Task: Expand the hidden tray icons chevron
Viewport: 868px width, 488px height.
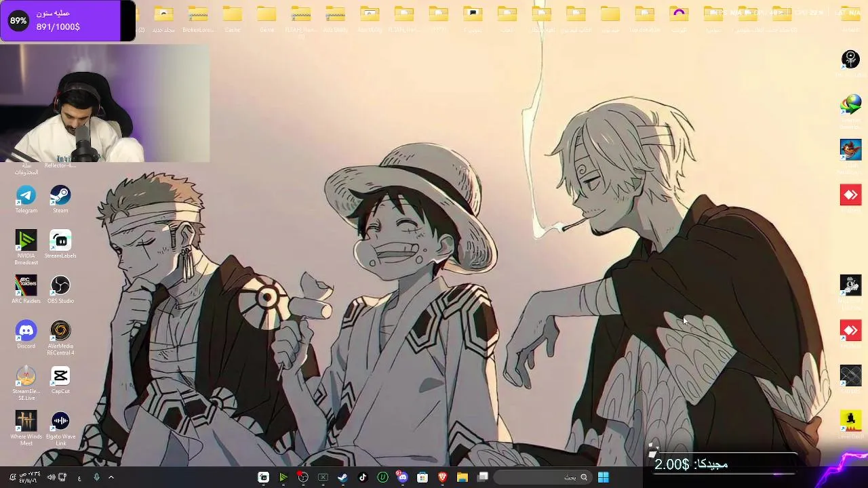Action: (111, 477)
